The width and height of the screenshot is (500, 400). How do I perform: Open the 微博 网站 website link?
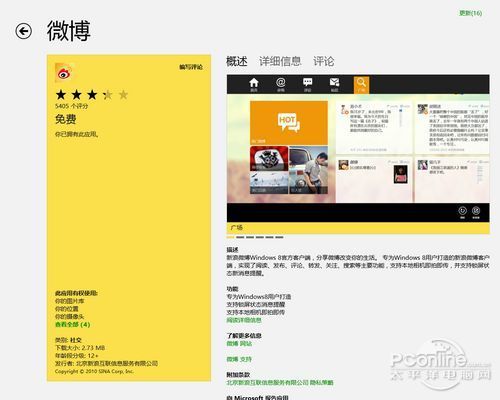pyautogui.click(x=239, y=344)
